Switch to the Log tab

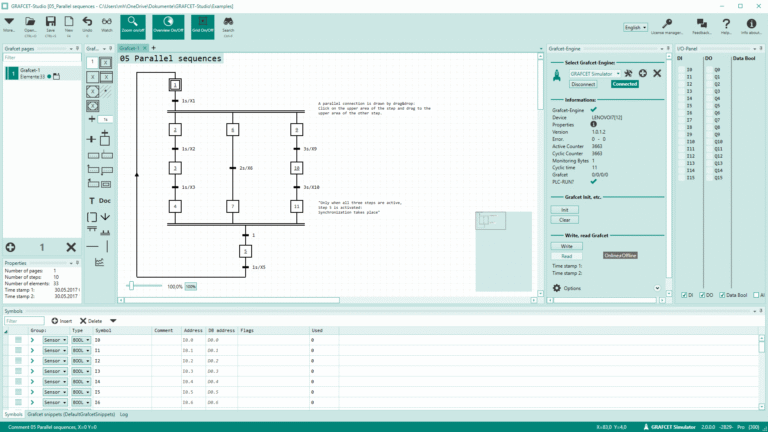[124, 413]
